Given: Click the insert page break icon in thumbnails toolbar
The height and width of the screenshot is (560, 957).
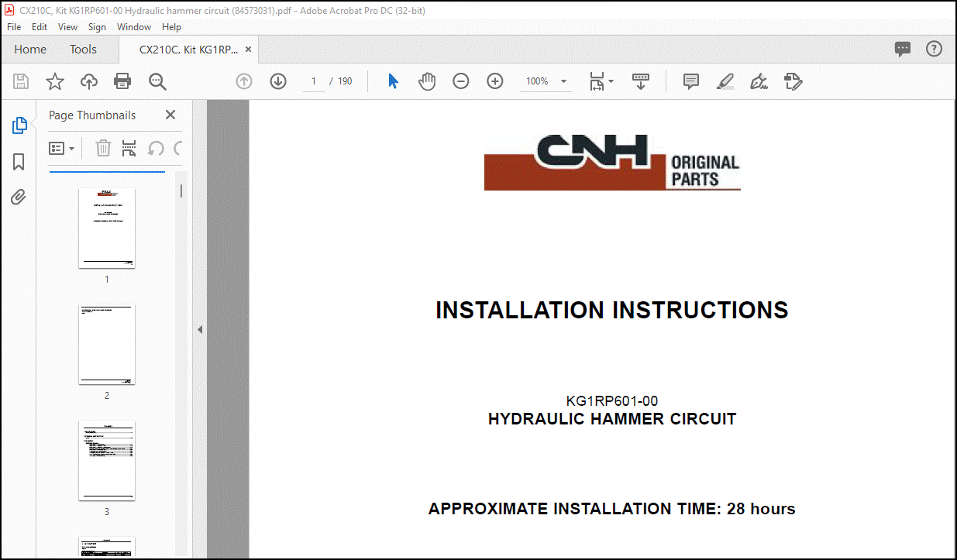Looking at the screenshot, I should click(x=129, y=148).
